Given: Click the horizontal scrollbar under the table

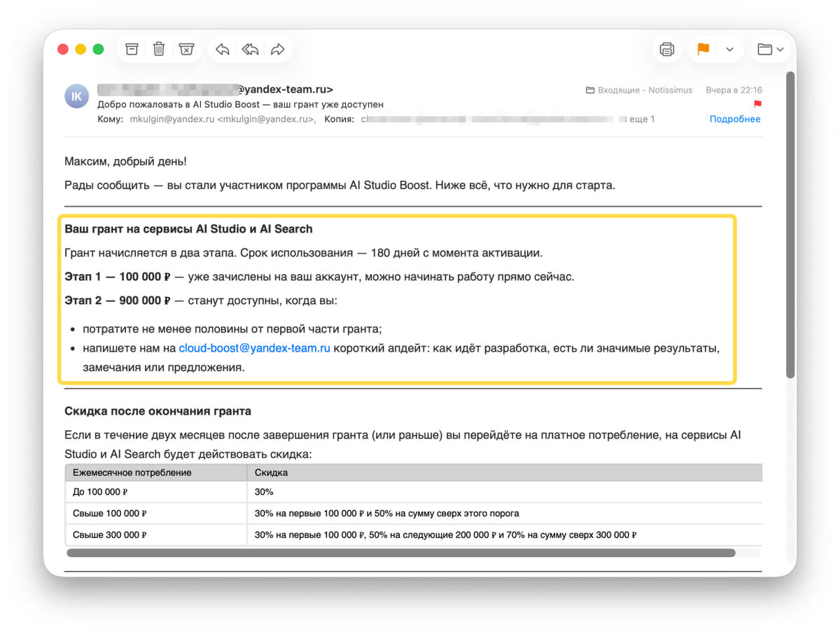Looking at the screenshot, I should click(401, 553).
